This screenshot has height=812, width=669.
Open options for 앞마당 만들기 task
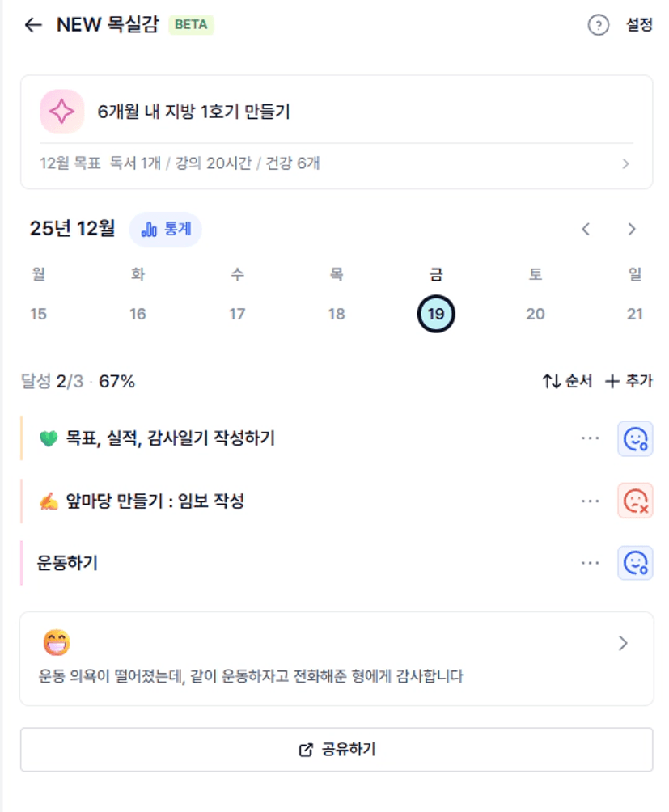591,501
